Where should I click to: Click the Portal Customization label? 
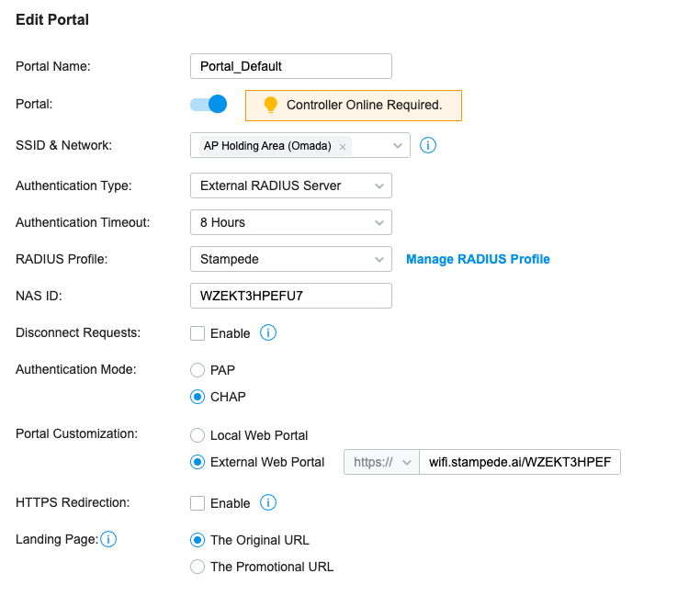77,434
